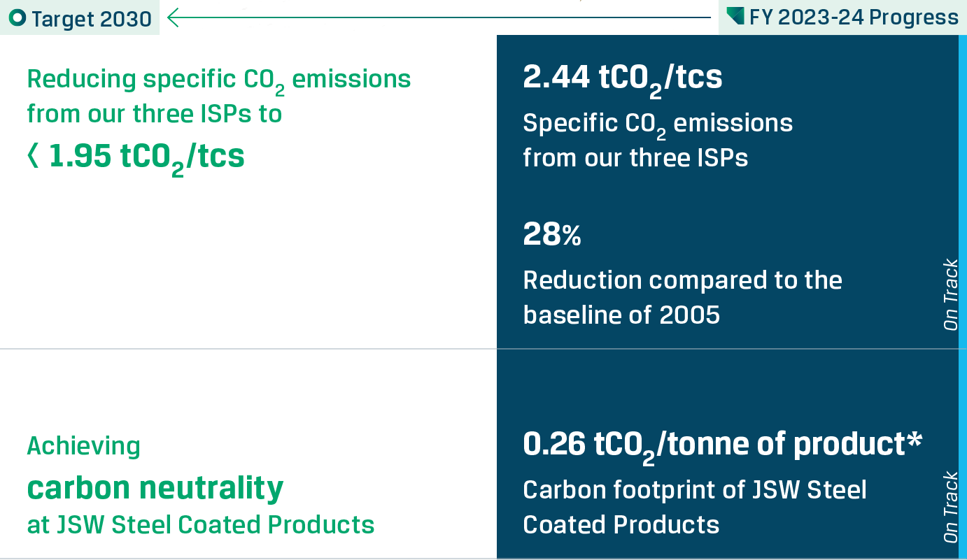The width and height of the screenshot is (967, 560).
Task: Click the green circle icon beside Target 2030
Action: click(17, 18)
